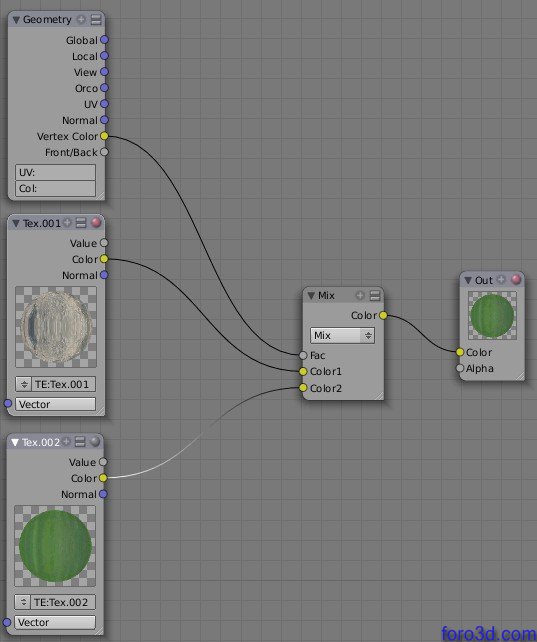
Task: Click the Tex.001 Vector input socket
Action: click(x=7, y=404)
